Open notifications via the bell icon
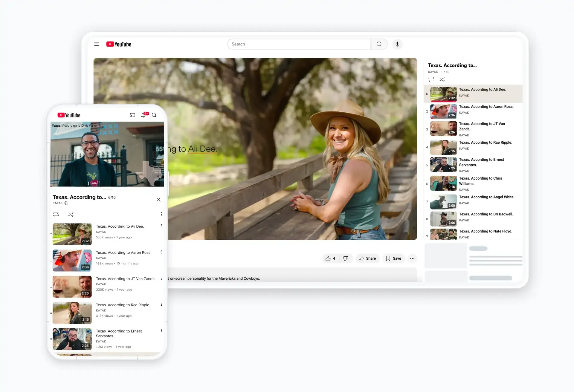This screenshot has width=574, height=392. coord(144,115)
